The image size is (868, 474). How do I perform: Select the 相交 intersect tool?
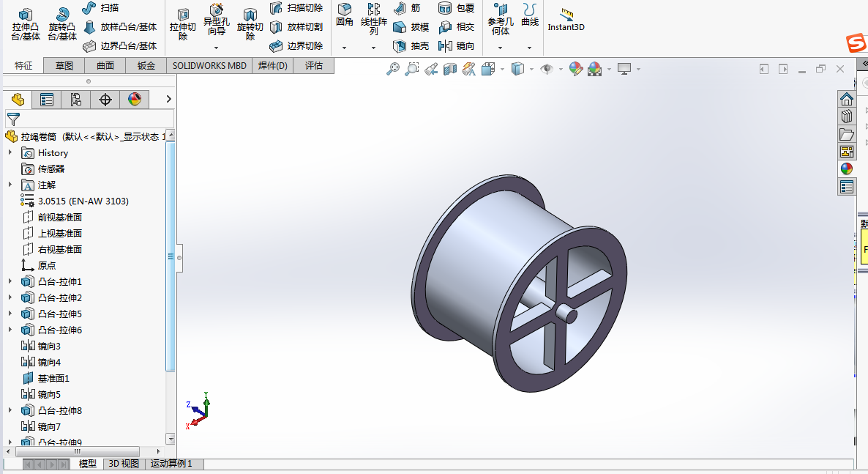click(x=456, y=26)
